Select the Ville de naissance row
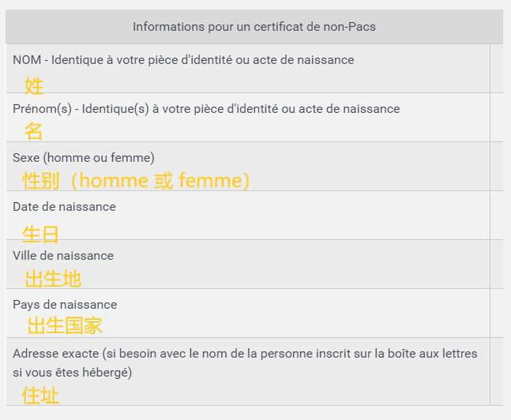 pos(248,264)
